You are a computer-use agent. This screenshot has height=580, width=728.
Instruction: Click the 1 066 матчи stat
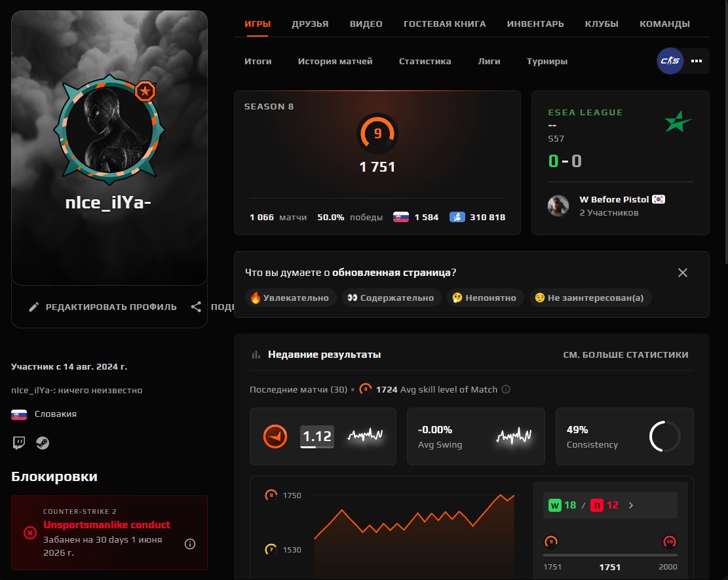pos(278,218)
